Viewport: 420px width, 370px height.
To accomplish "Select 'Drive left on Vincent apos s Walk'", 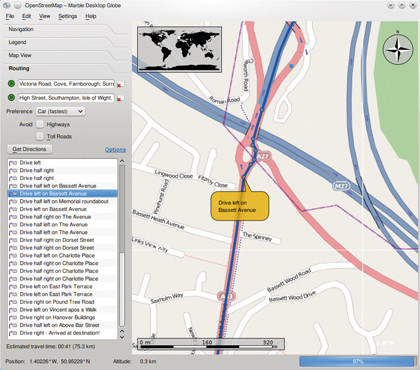I will (x=63, y=309).
